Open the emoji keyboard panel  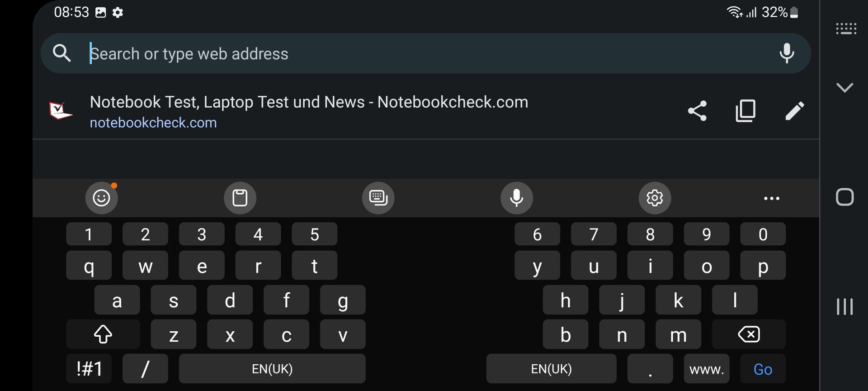click(x=102, y=198)
